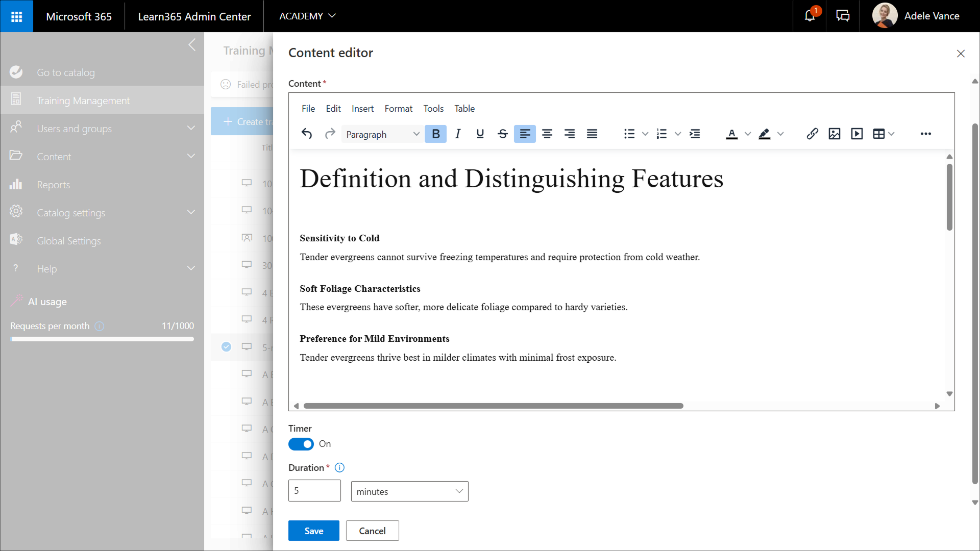980x551 pixels.
Task: Click the Insert link icon
Action: 812,134
